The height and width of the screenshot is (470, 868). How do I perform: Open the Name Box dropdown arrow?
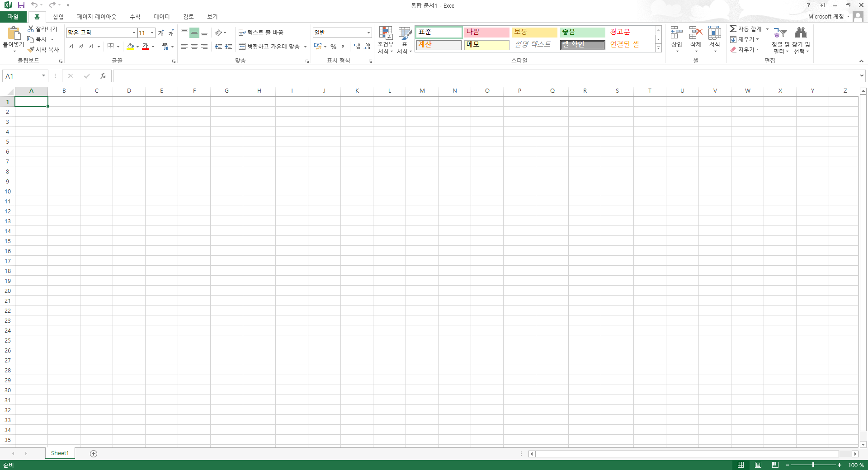43,76
